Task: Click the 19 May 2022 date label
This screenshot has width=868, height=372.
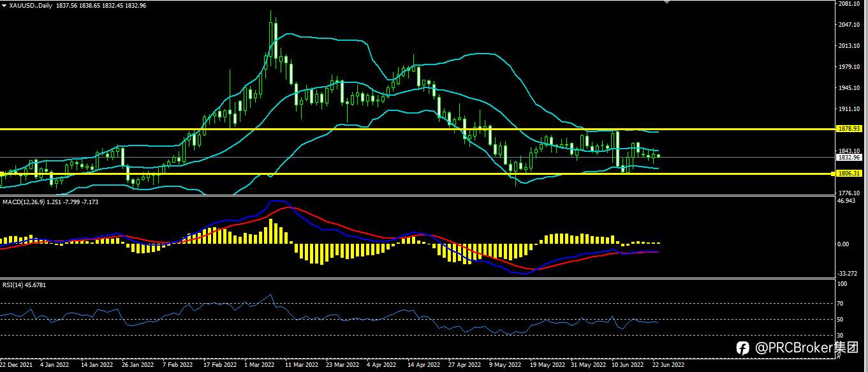Action: click(547, 366)
